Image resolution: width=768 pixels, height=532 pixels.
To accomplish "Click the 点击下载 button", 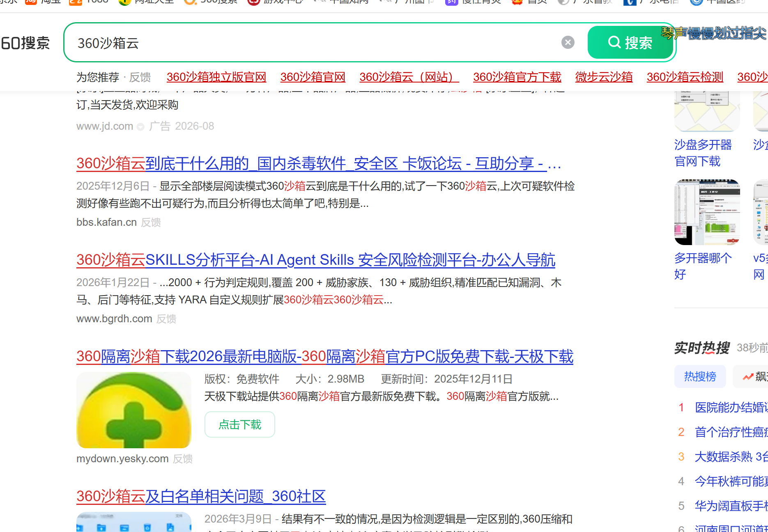I will (240, 424).
